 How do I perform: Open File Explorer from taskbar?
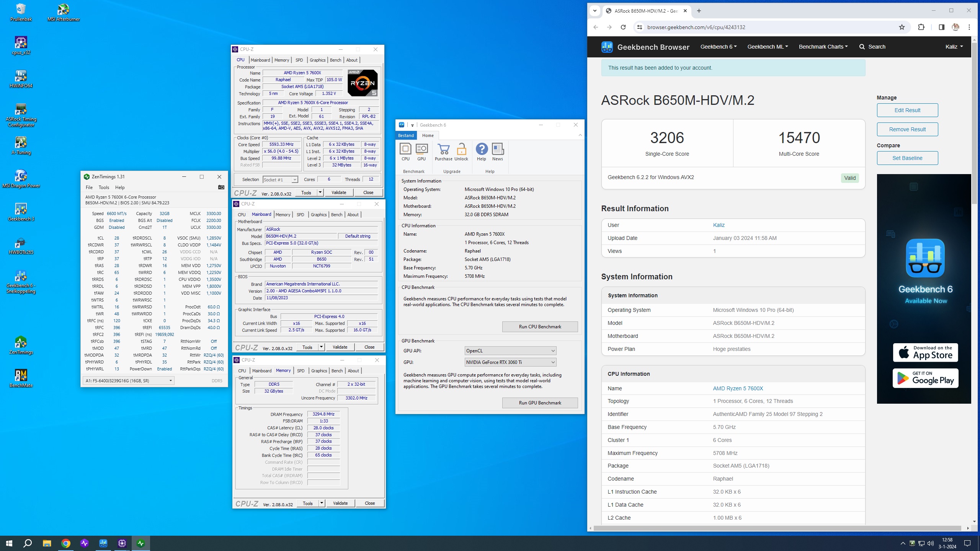pyautogui.click(x=47, y=543)
